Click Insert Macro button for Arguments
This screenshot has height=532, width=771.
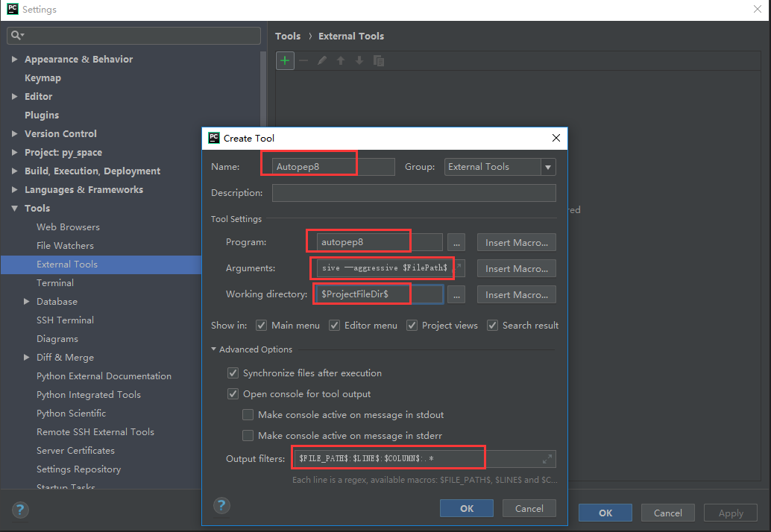pyautogui.click(x=516, y=268)
